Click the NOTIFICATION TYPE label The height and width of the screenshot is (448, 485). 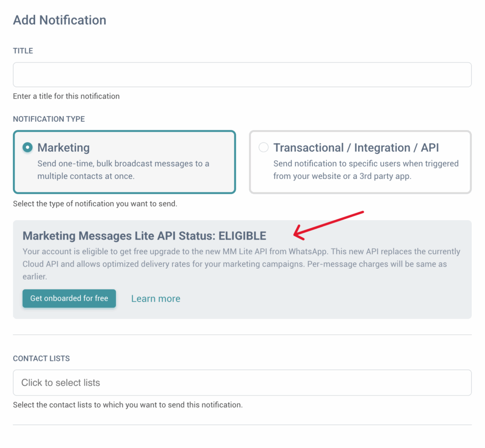[x=49, y=119]
